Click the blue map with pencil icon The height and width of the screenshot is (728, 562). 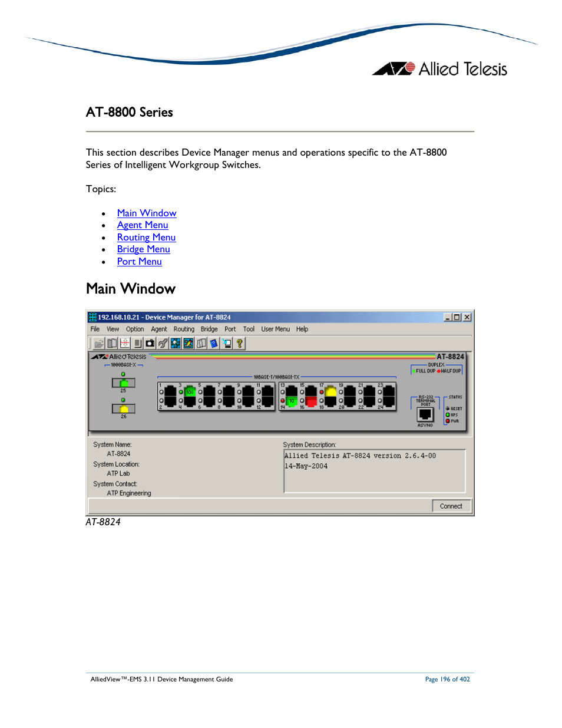click(x=189, y=343)
